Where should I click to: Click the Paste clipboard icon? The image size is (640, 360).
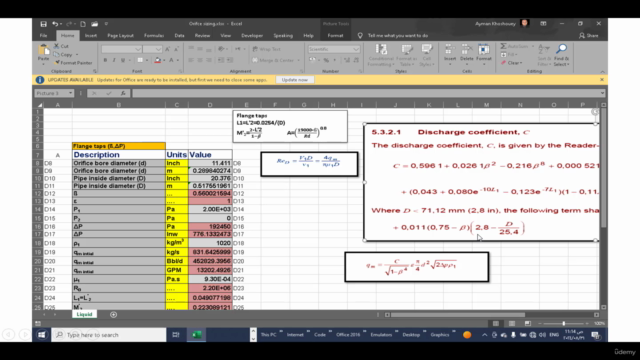point(43,50)
